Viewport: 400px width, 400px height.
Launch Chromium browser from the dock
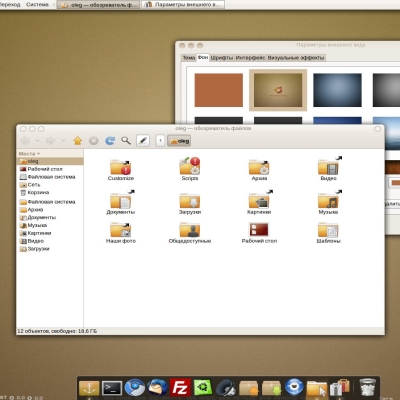pyautogui.click(x=135, y=388)
